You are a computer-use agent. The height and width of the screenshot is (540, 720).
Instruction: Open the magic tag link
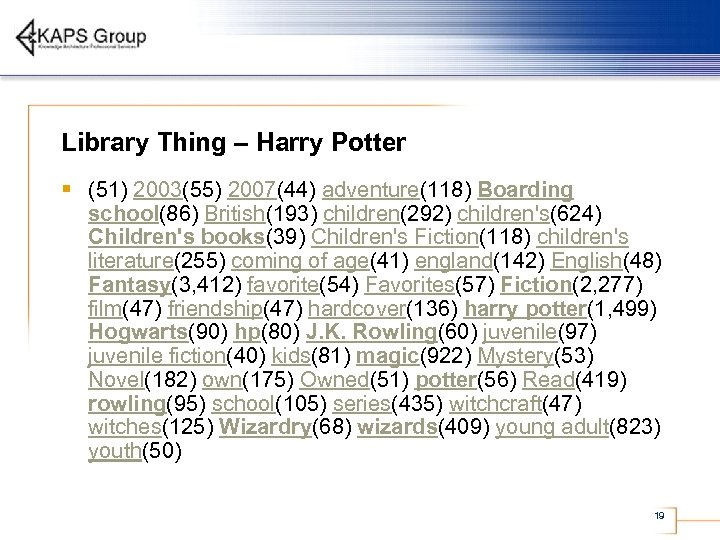click(388, 356)
